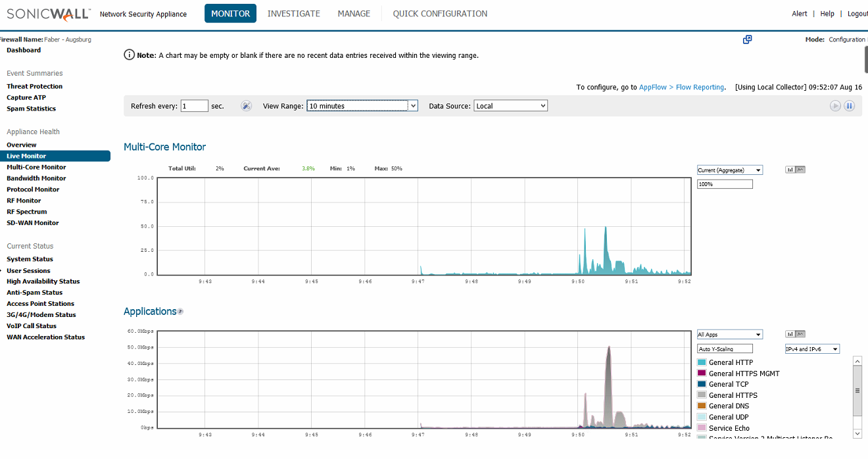The width and height of the screenshot is (868, 459).
Task: Switch the Multi-Core Monitor to line chart view
Action: point(800,170)
